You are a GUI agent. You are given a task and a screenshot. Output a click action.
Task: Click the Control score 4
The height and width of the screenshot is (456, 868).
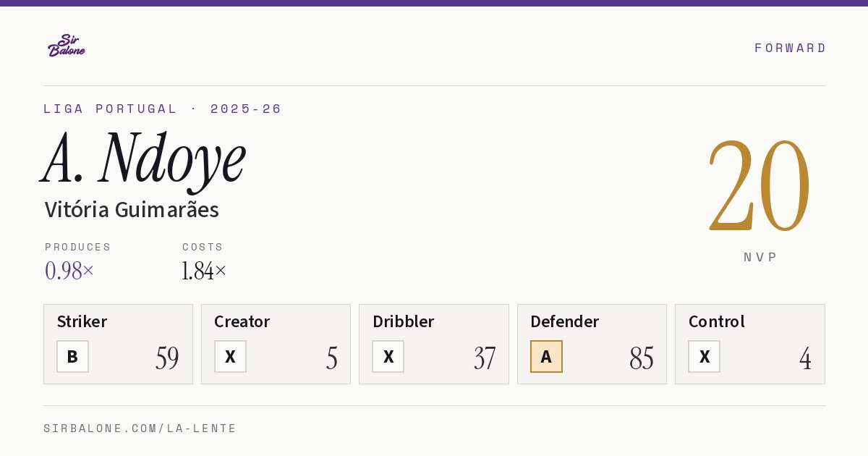(x=805, y=358)
